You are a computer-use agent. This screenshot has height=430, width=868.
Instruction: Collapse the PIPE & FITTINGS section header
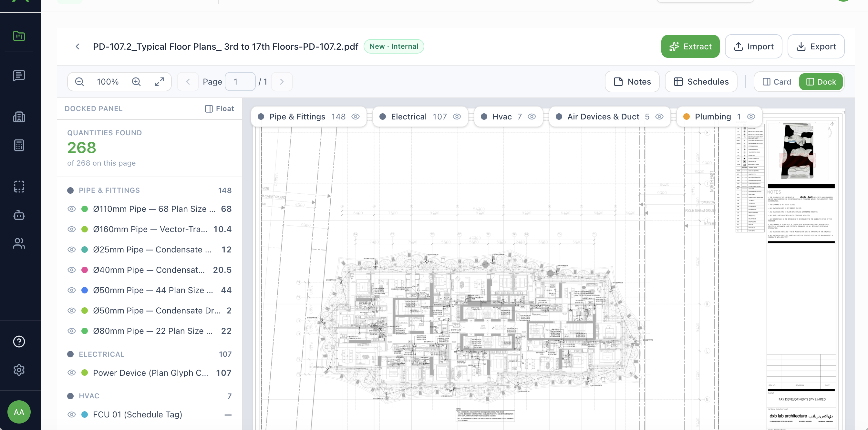(149, 190)
